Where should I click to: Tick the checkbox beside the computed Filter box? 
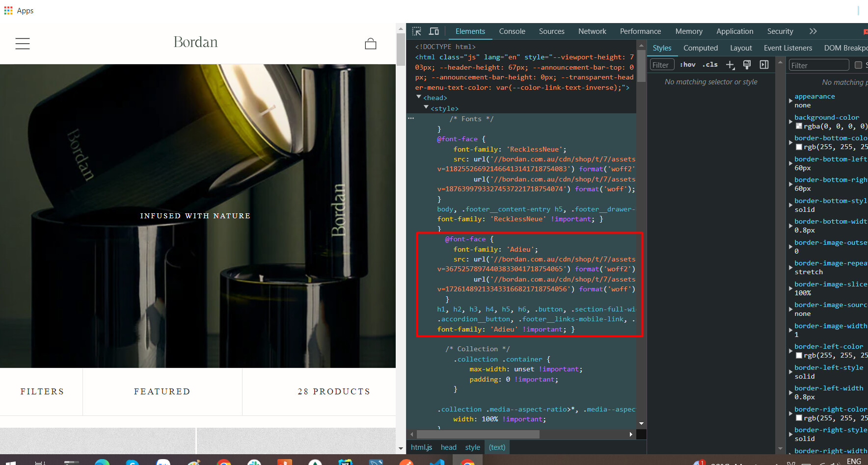[x=858, y=65]
